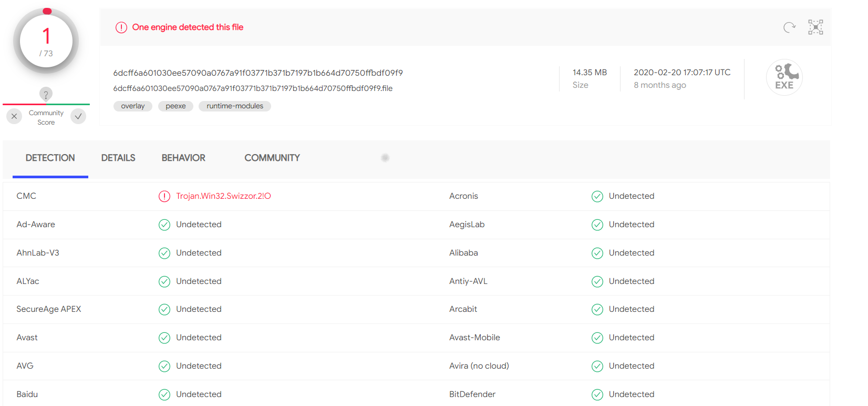The width and height of the screenshot is (868, 406).
Task: Click the 'Ad-Aware' engine name
Action: 36,225
